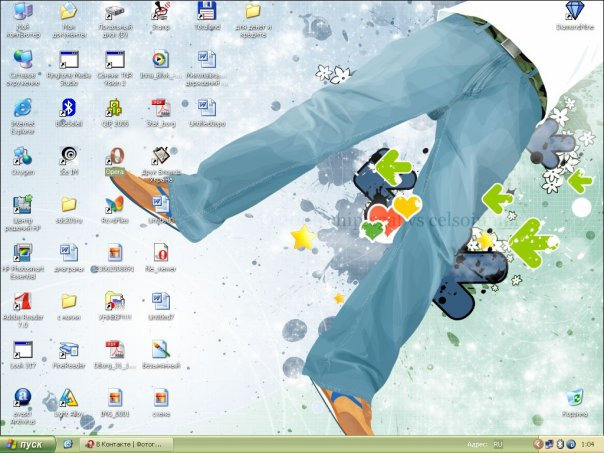This screenshot has width=604, height=453.
Task: Launch the MSN butterfly shortcut icon
Action: [115, 205]
